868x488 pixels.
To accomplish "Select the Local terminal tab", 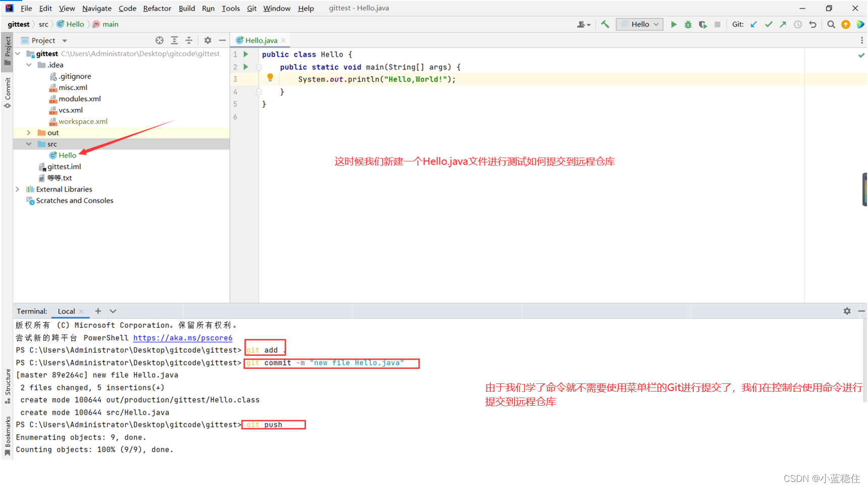I will (x=66, y=311).
